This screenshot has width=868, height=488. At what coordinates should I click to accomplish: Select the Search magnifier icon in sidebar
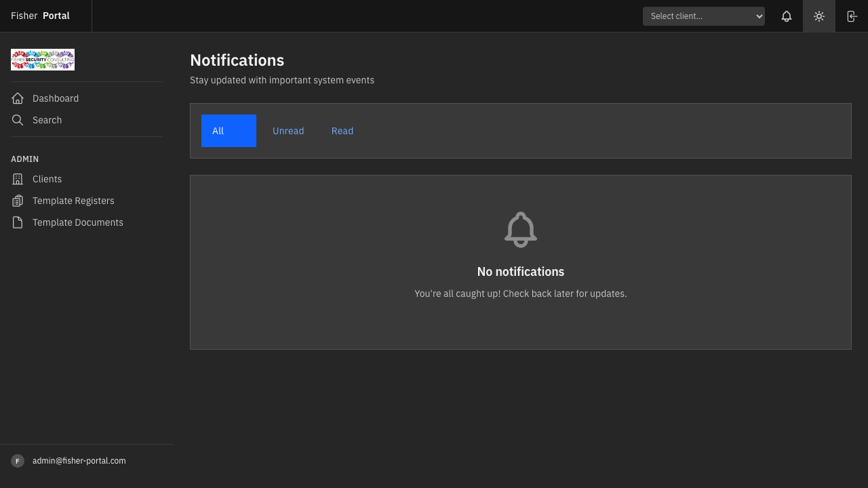[x=18, y=120]
